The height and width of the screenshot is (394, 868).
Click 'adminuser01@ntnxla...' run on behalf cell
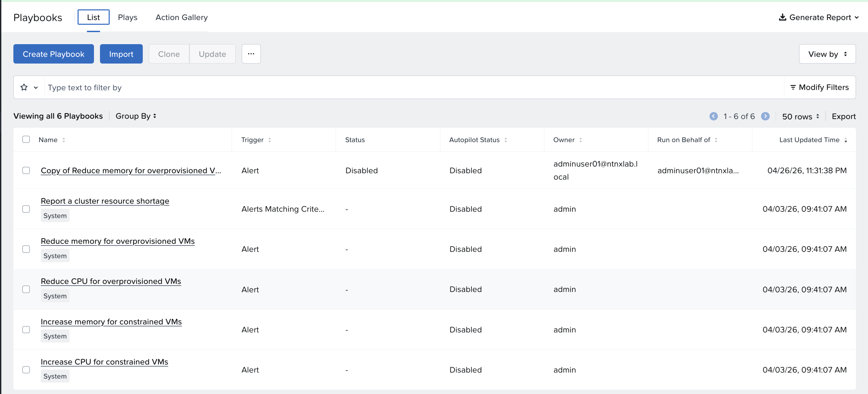(x=698, y=170)
